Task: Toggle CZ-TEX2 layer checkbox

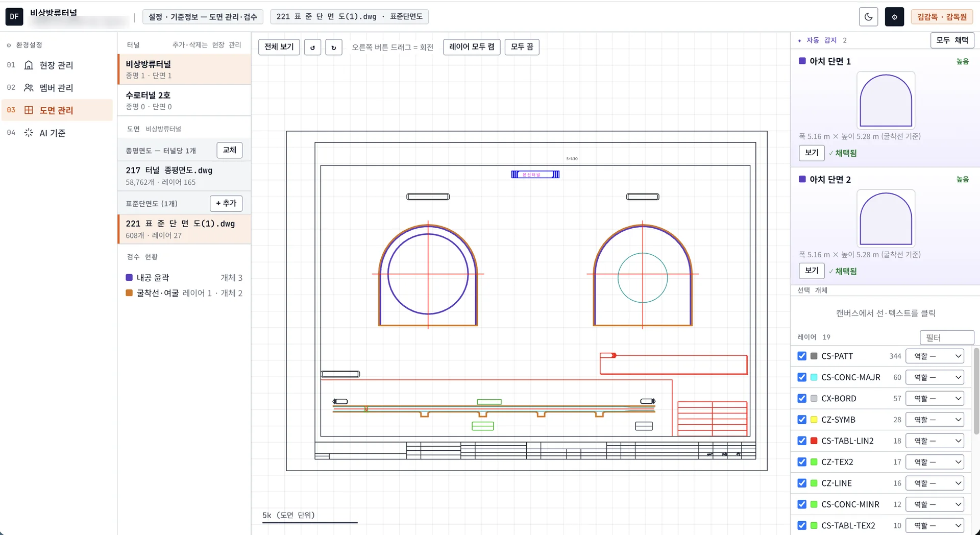Action: click(802, 462)
